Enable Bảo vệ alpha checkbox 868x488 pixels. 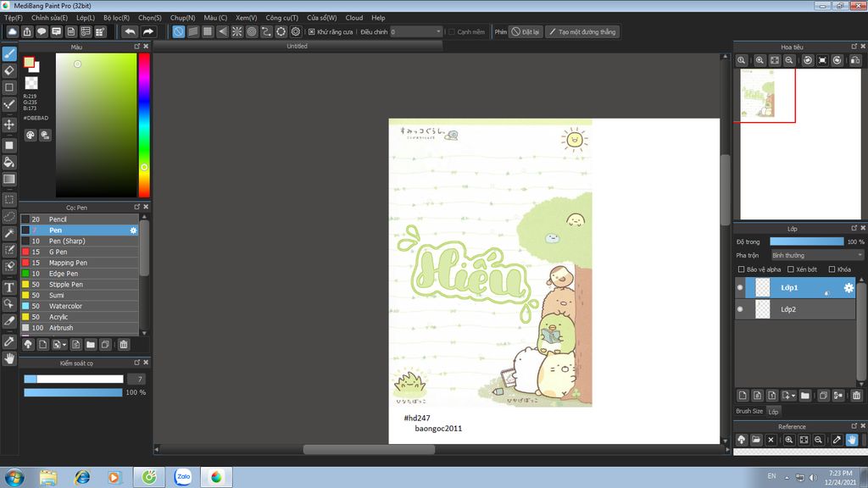click(x=741, y=269)
